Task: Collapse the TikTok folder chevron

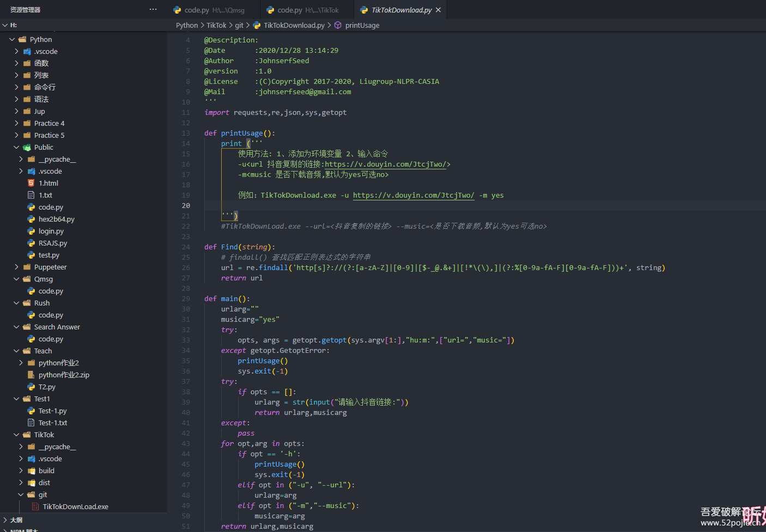Action: pos(16,435)
